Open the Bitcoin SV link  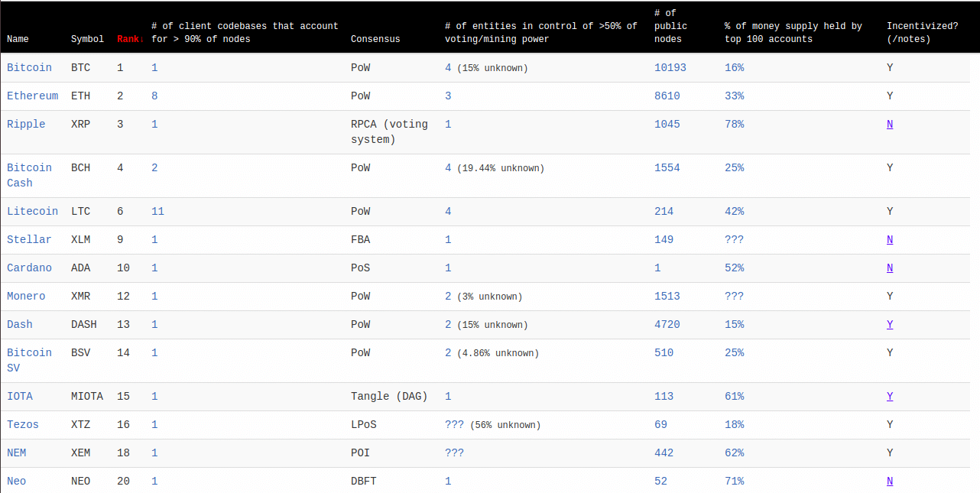pos(29,360)
